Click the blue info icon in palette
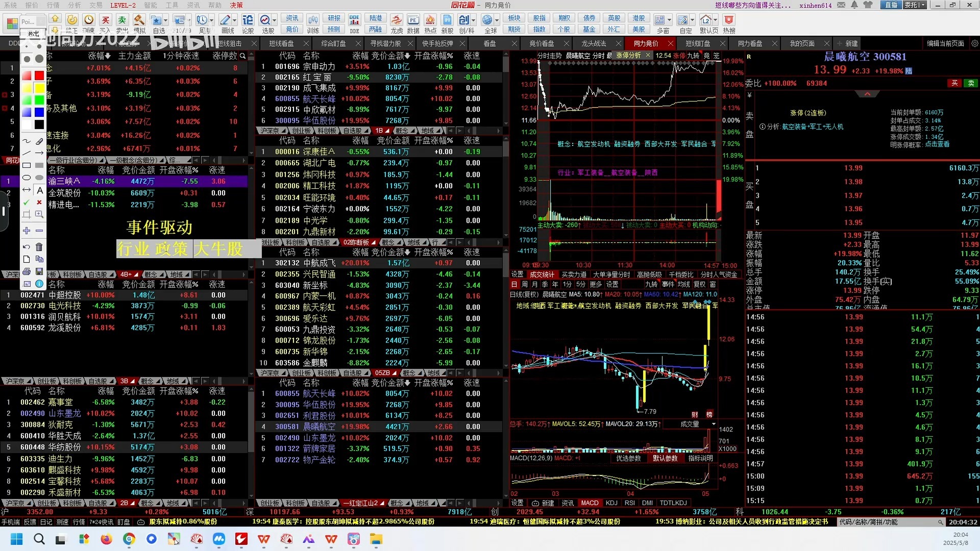Viewport: 980px width, 551px height. tap(39, 284)
